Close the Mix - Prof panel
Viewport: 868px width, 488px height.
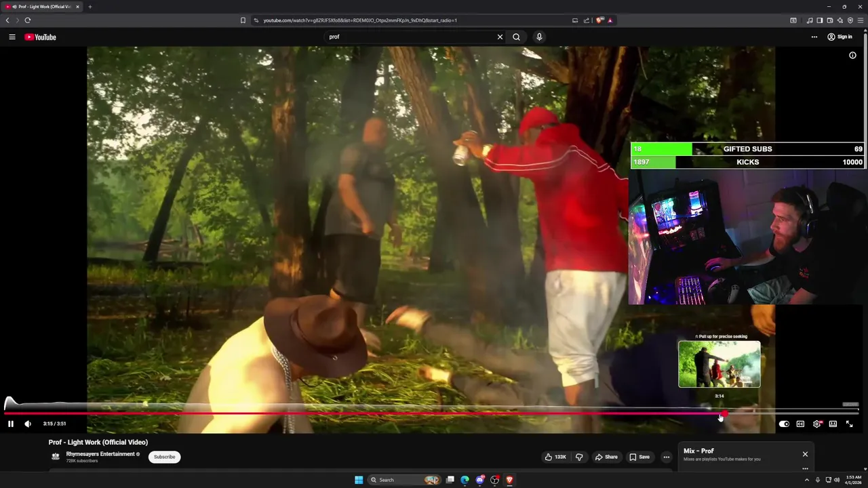(x=805, y=454)
